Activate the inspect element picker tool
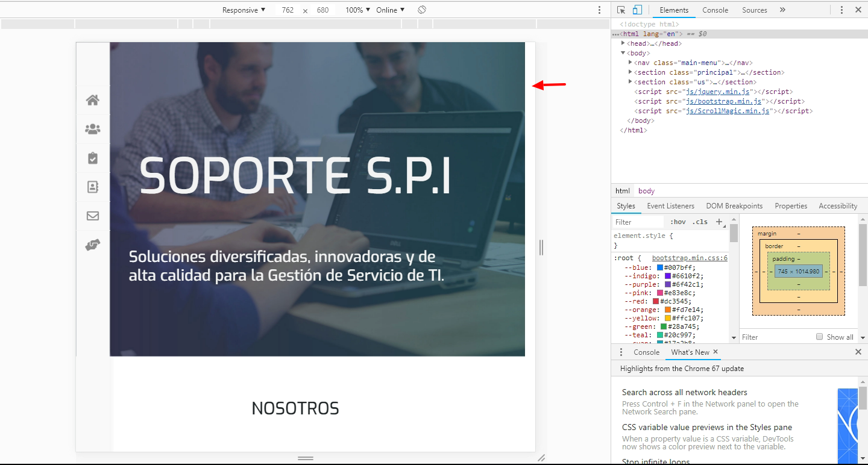The image size is (868, 465). pos(621,10)
